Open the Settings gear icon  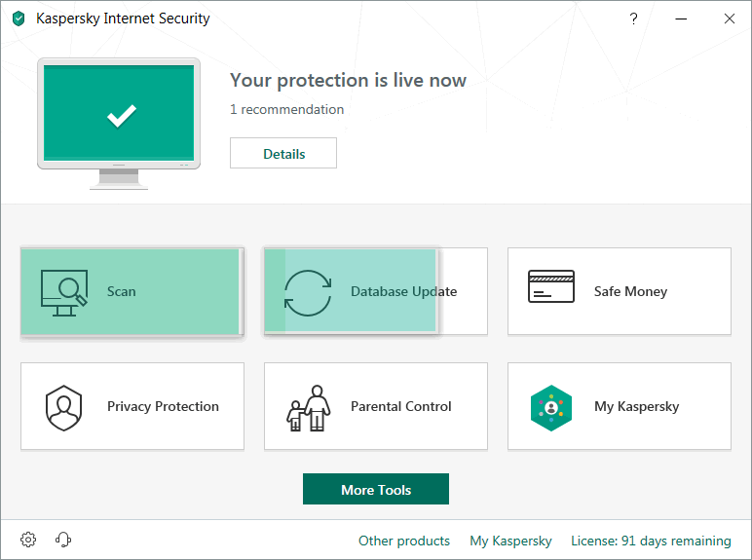(28, 540)
